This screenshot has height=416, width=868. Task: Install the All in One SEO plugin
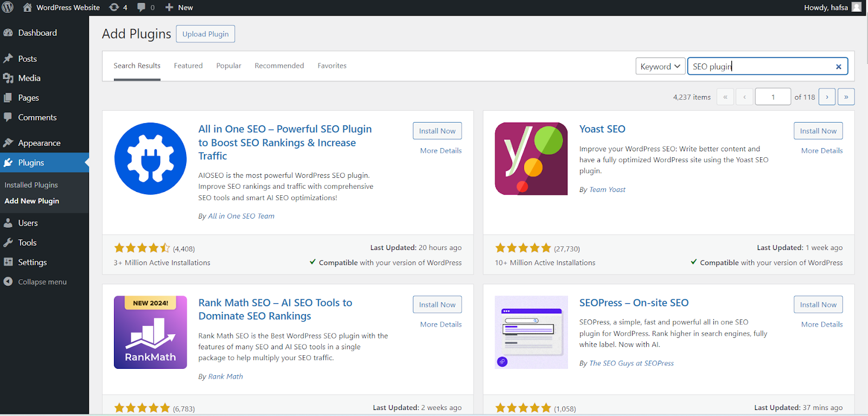(437, 131)
